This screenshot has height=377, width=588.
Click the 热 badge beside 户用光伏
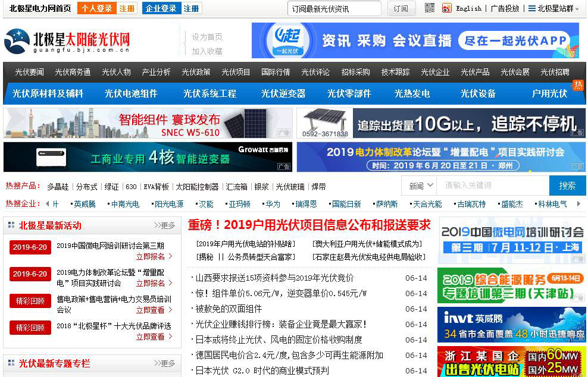[x=578, y=85]
